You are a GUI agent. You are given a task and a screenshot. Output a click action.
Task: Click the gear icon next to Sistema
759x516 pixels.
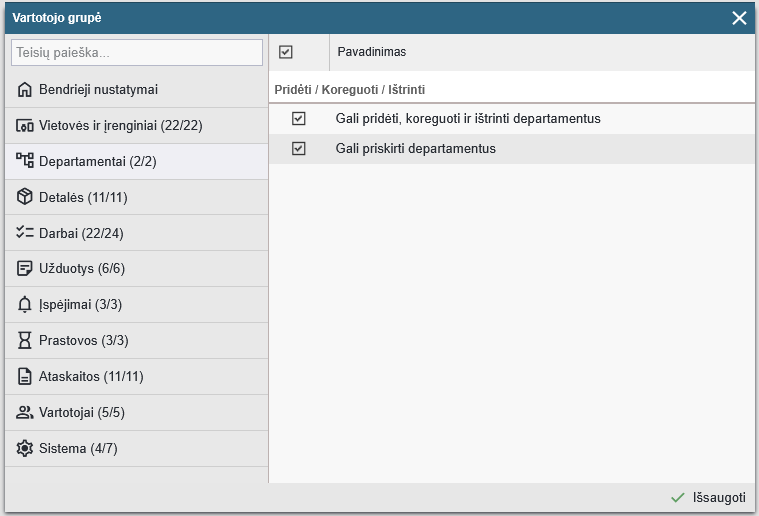click(24, 448)
